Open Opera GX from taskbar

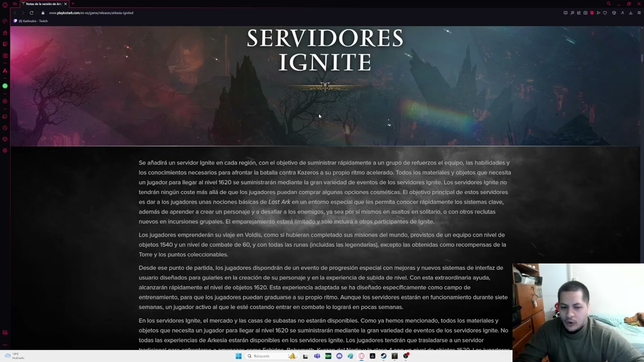[361, 356]
